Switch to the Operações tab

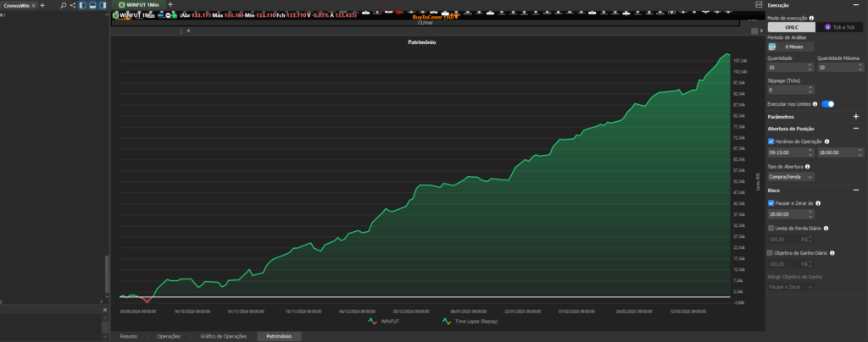(169, 336)
